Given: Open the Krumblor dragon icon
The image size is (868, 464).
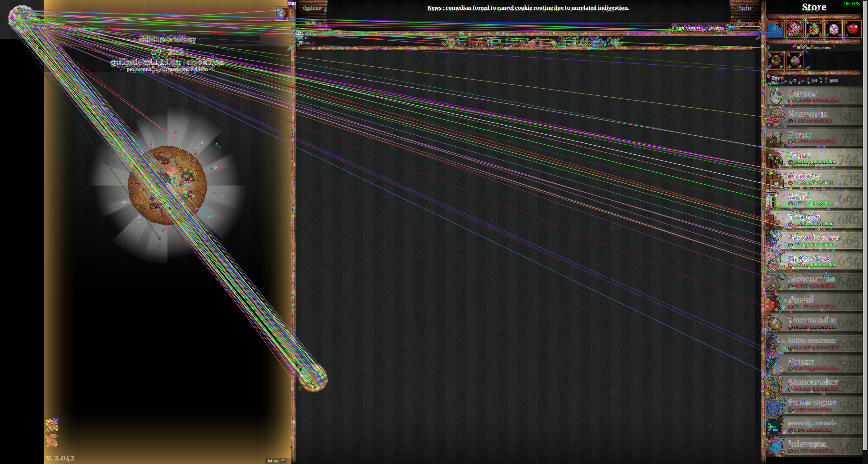Looking at the screenshot, I should coord(52,440).
